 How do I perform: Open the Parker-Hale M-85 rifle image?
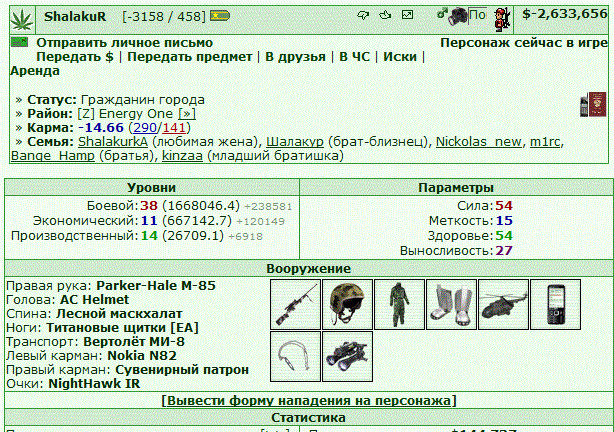click(x=295, y=304)
